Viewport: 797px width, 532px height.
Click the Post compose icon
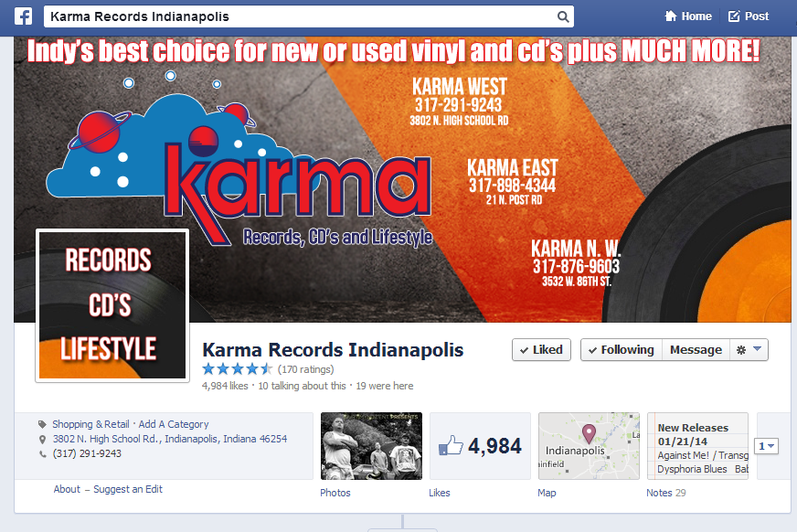point(734,16)
